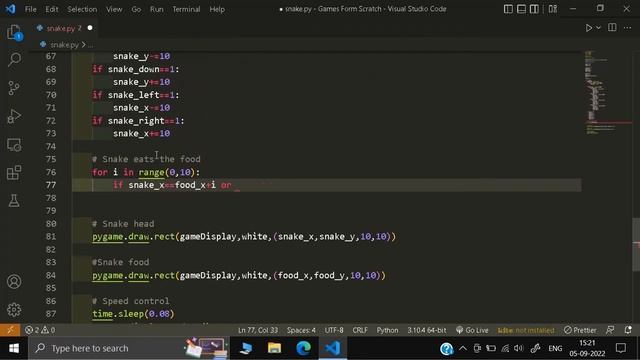Show hidden system tray icons

click(x=462, y=348)
